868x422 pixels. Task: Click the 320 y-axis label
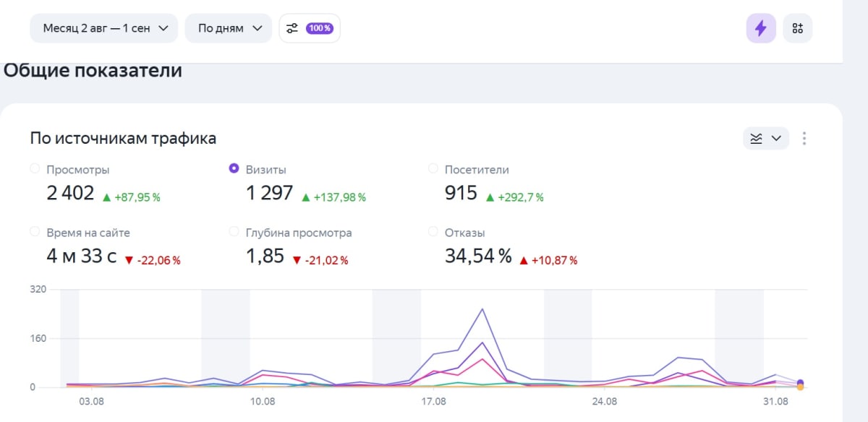[x=38, y=289]
